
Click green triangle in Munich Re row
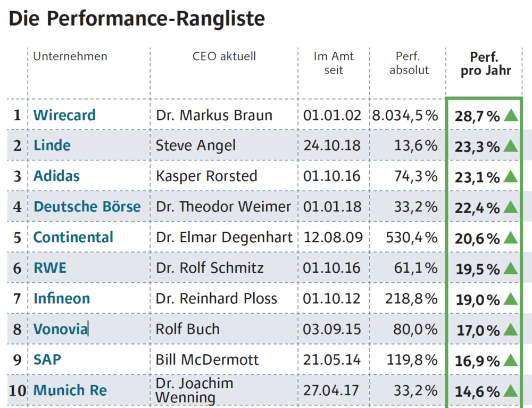pos(511,391)
